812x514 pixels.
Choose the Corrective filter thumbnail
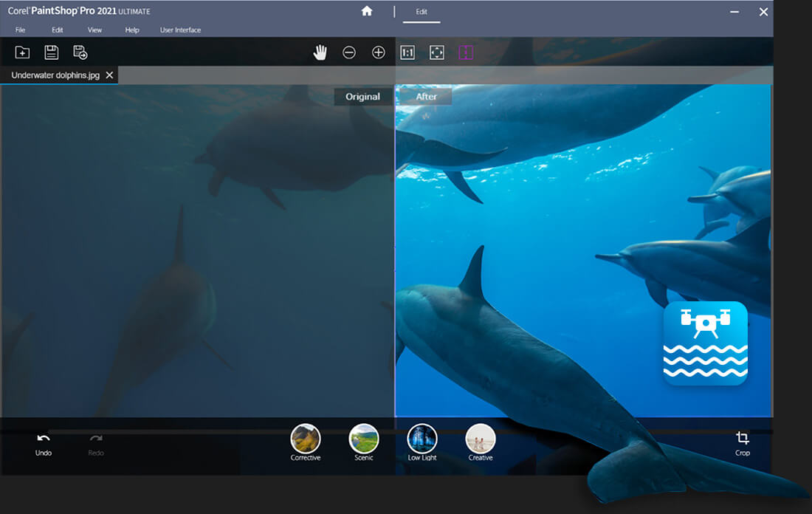[306, 439]
